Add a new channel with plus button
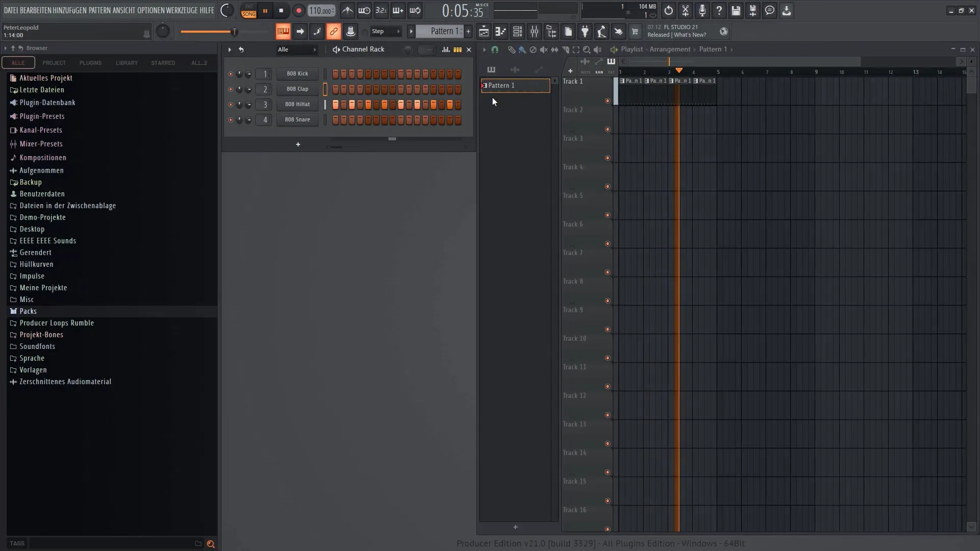Viewport: 980px width, 551px height. click(x=298, y=144)
